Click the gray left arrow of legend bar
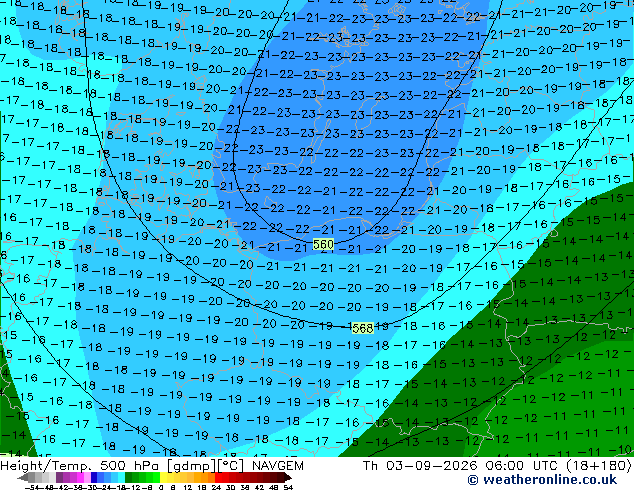634x490 pixels. 23,477
